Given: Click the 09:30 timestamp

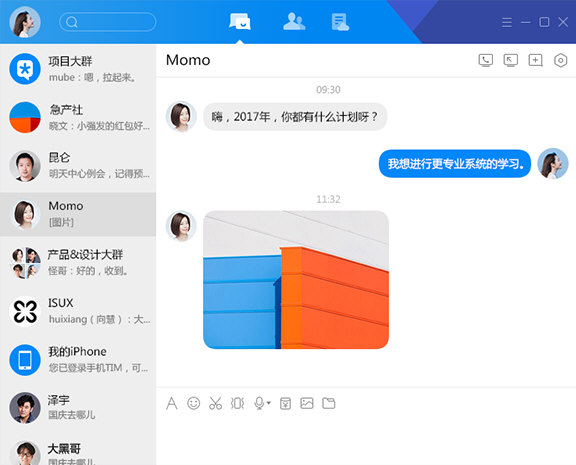Looking at the screenshot, I should [328, 90].
